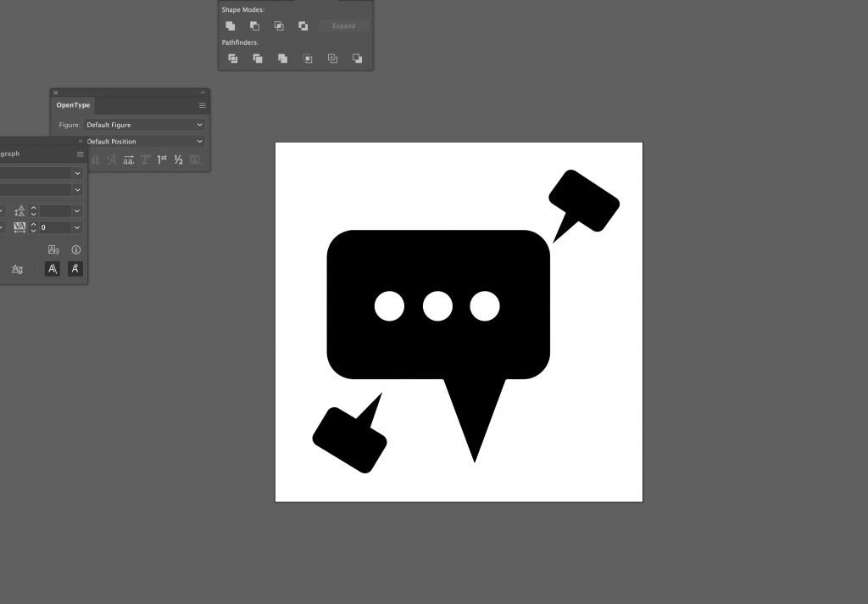Toggle Fractions (½) in OpenType panel
The height and width of the screenshot is (604, 868).
pos(178,160)
